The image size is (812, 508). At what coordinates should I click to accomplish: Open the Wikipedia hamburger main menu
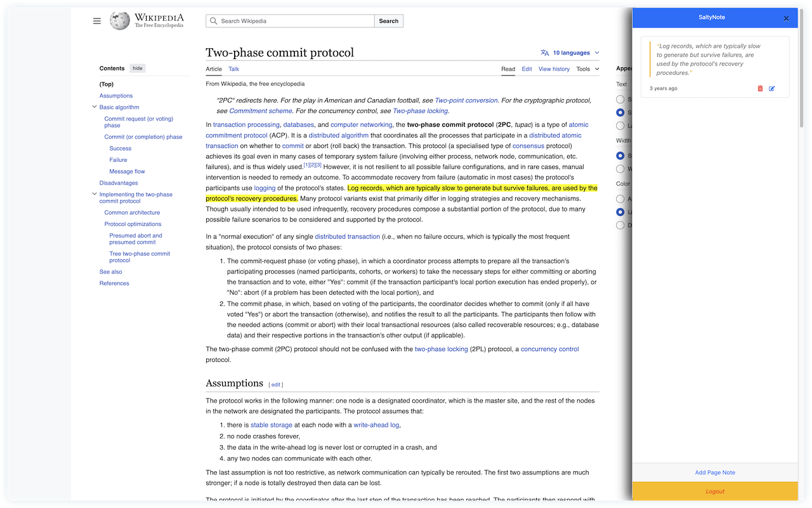tap(97, 21)
